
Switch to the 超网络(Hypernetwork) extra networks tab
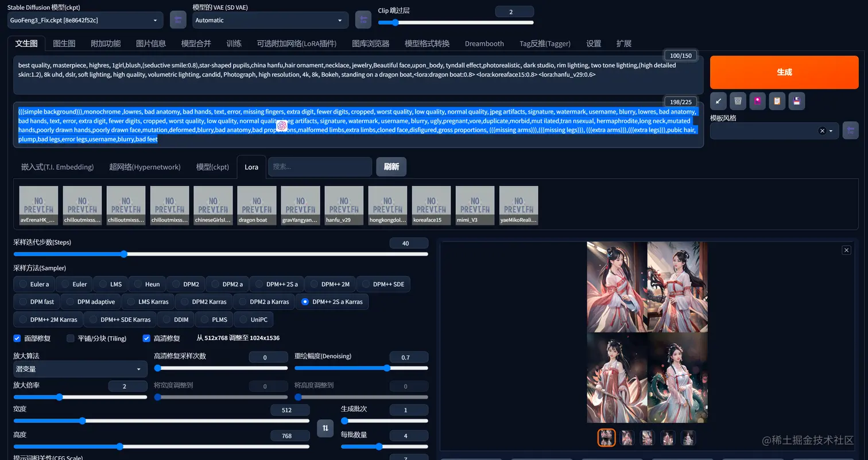click(145, 167)
